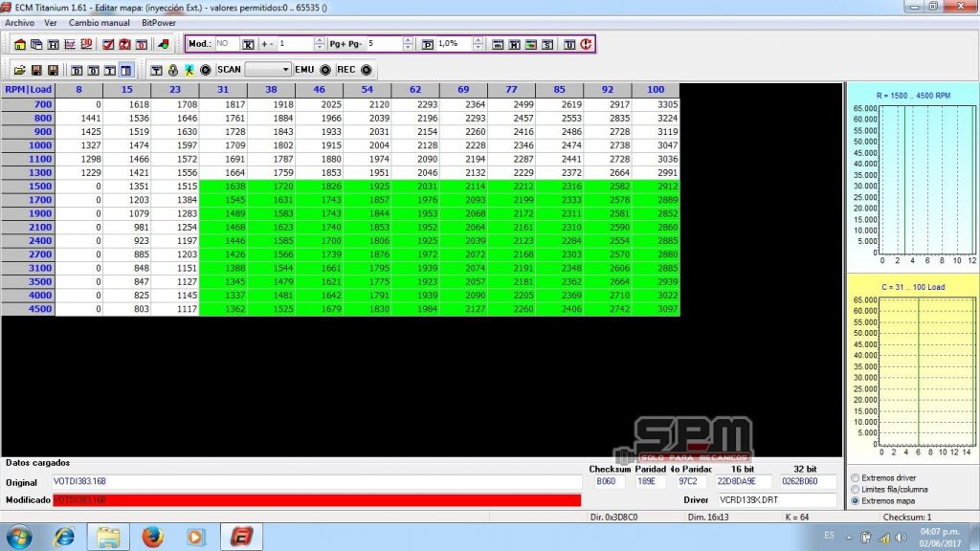Open the Archivo menu

19,23
